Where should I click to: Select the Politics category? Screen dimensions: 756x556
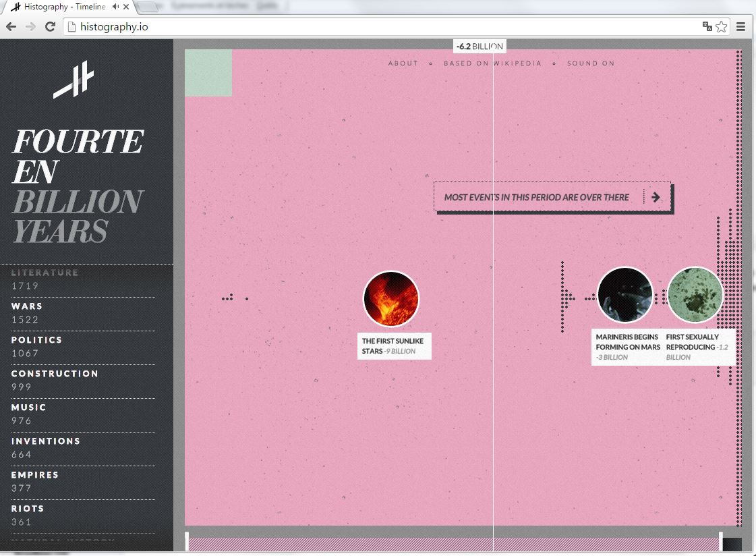pos(36,340)
